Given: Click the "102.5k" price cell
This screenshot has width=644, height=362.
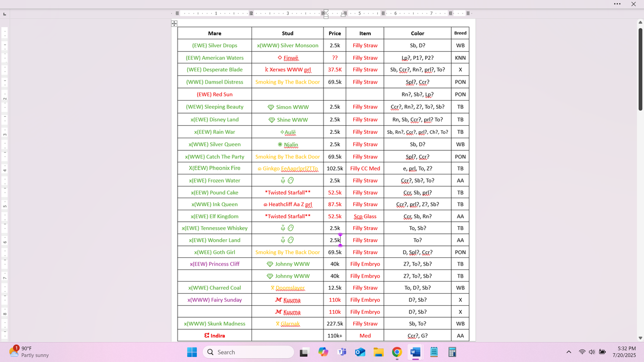Looking at the screenshot, I should (x=335, y=168).
